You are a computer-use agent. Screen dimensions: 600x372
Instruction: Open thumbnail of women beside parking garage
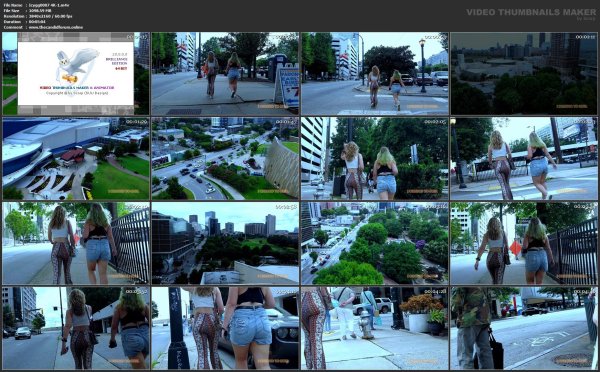(375, 158)
